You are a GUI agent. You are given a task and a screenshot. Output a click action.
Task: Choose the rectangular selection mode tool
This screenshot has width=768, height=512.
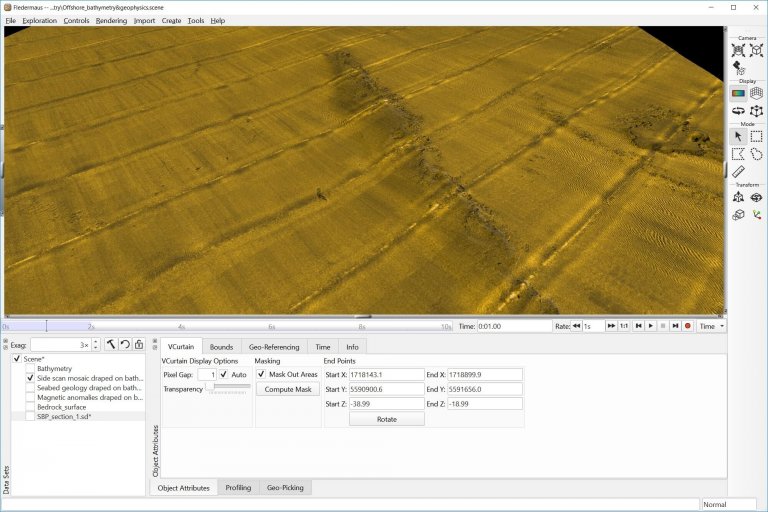(756, 136)
